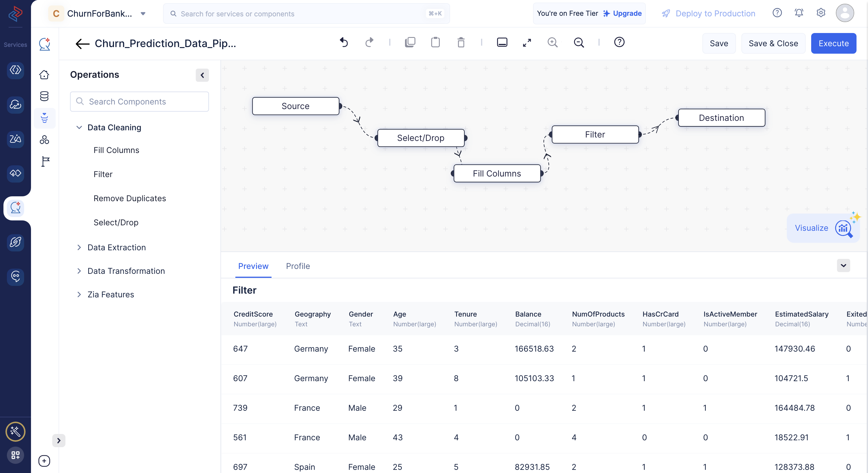Expand the Zia Features section
Image resolution: width=868 pixels, height=473 pixels.
[80, 294]
